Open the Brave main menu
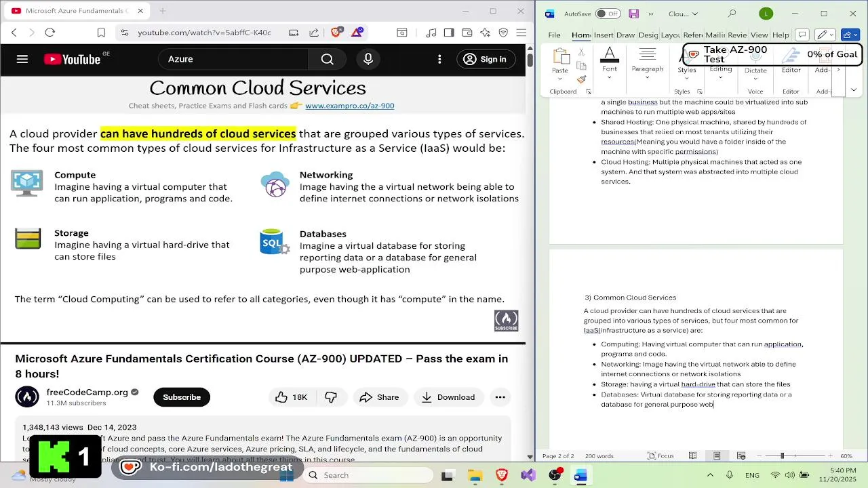 [x=521, y=33]
